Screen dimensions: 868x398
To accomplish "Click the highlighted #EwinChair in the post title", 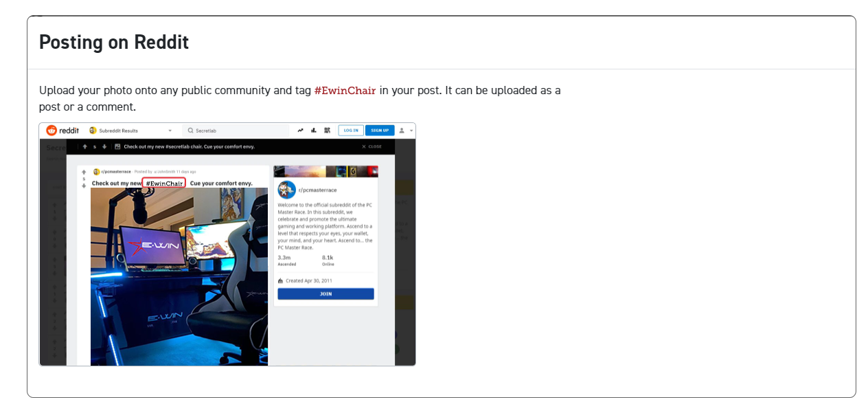I will coord(164,183).
